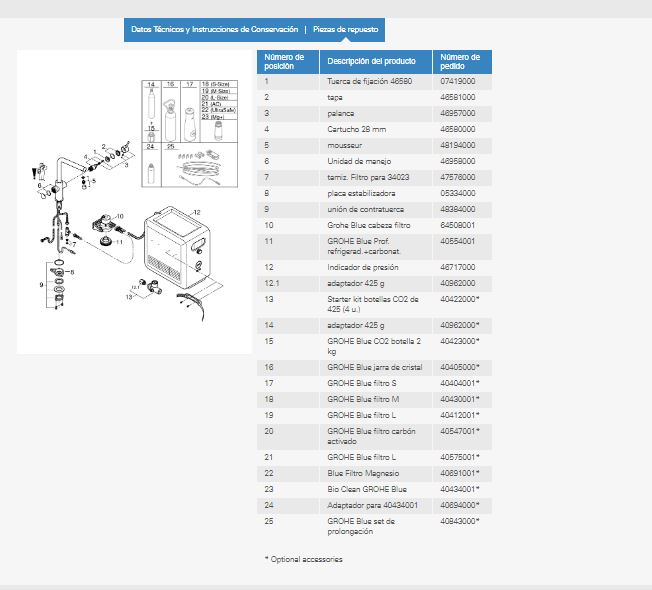Select order number 47576000
This screenshot has height=590, width=652.
[457, 178]
